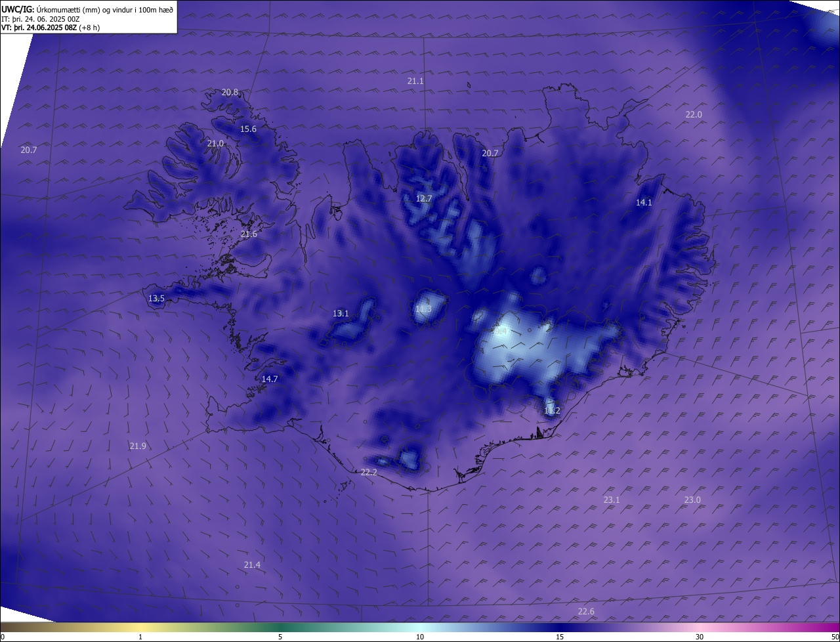Click the 23.0 value label

coord(692,500)
